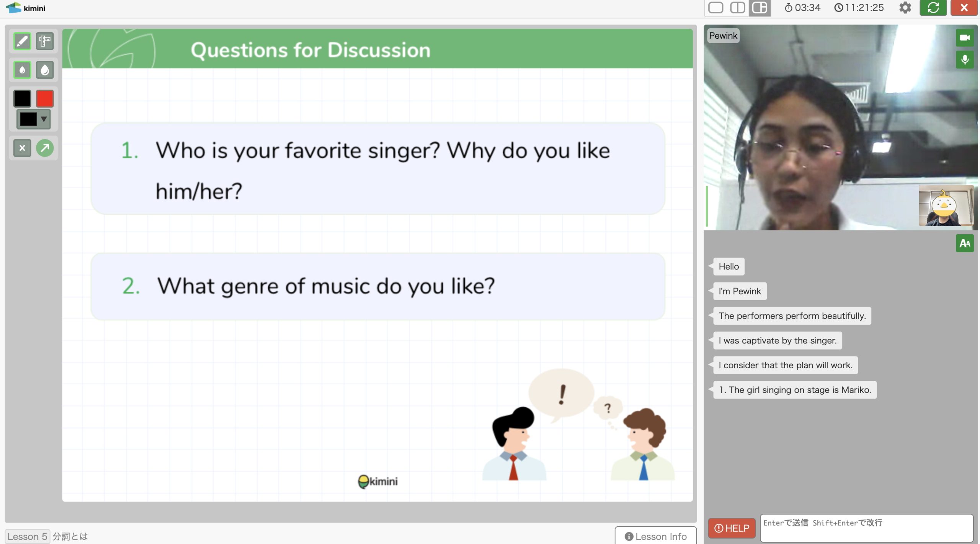
Task: Pick the black color swatch
Action: coord(22,98)
